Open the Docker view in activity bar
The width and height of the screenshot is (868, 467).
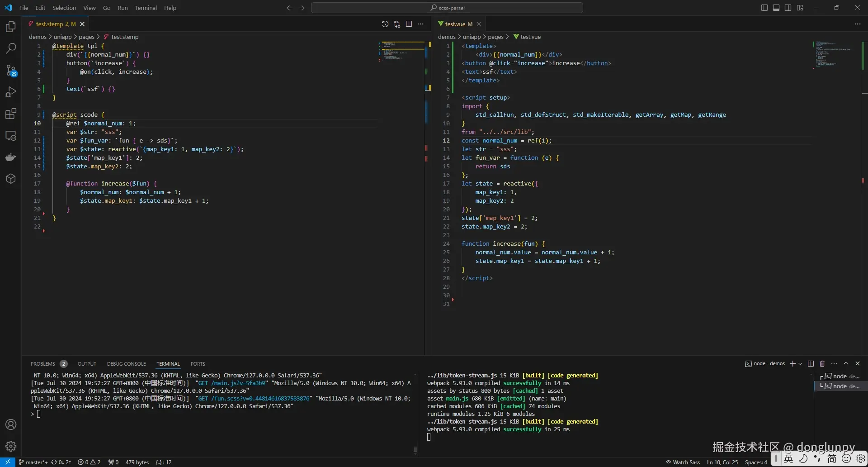[x=11, y=157]
